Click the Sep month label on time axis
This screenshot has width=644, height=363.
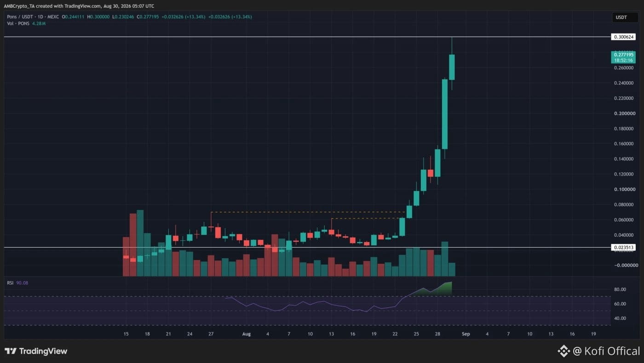pos(465,334)
